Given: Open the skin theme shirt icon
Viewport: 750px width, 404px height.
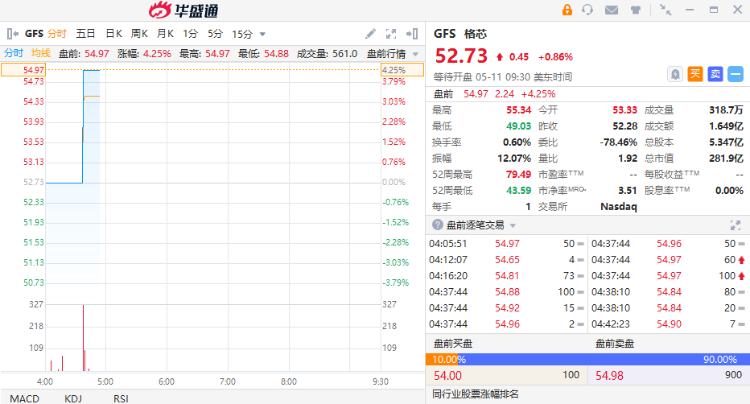Looking at the screenshot, I should click(636, 10).
